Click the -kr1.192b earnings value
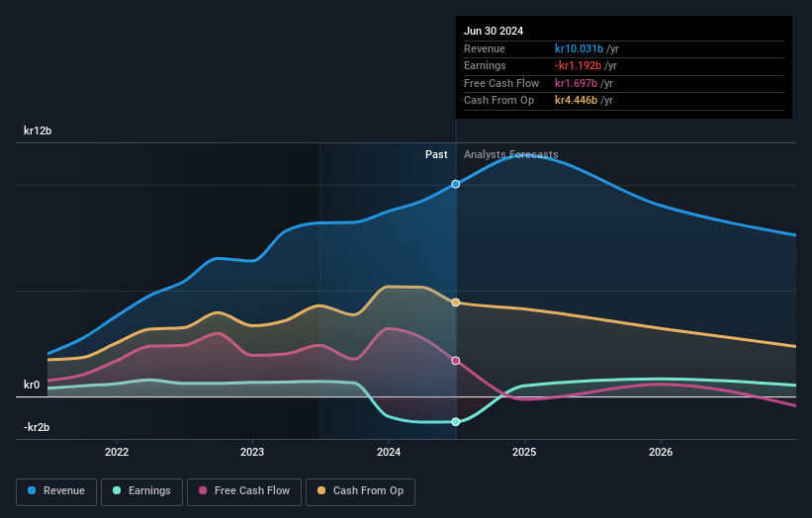812x518 pixels. (x=578, y=65)
